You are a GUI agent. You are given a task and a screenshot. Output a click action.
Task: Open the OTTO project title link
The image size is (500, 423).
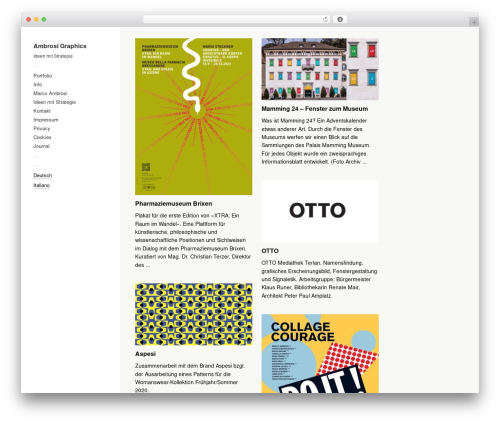click(270, 251)
